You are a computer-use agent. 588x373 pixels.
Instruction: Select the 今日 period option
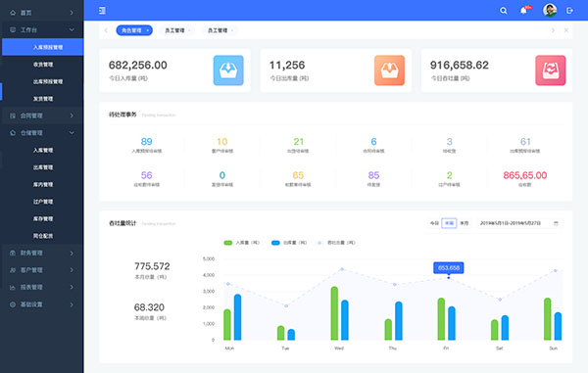pos(434,223)
